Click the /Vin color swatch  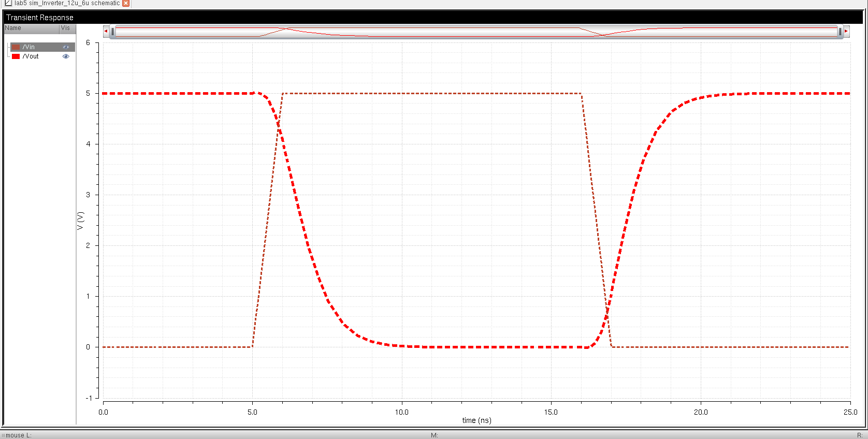coord(16,47)
